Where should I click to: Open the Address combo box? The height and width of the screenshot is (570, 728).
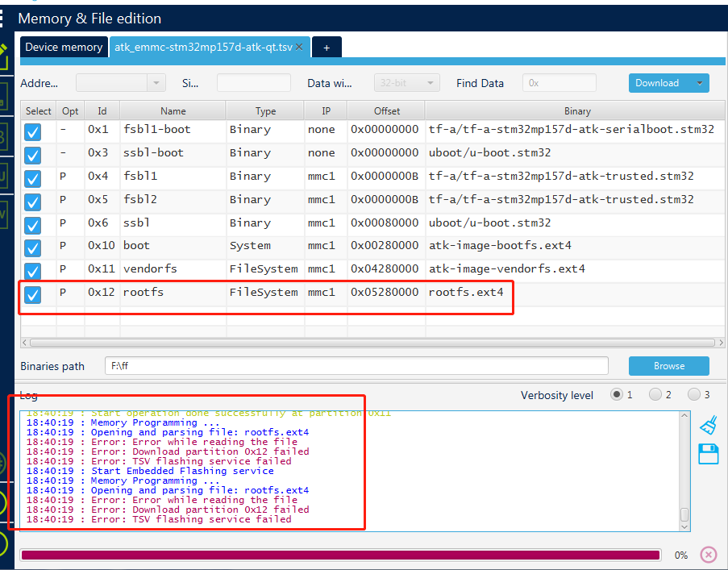point(121,83)
